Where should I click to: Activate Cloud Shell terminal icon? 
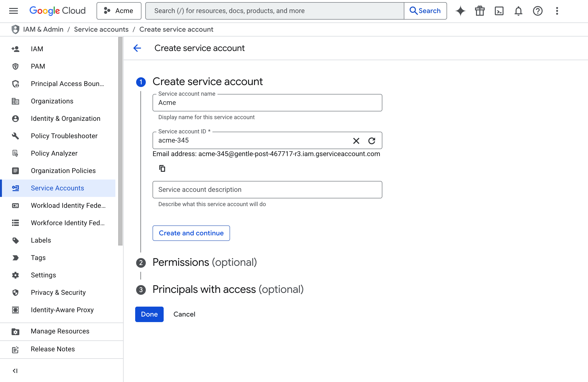click(x=499, y=11)
